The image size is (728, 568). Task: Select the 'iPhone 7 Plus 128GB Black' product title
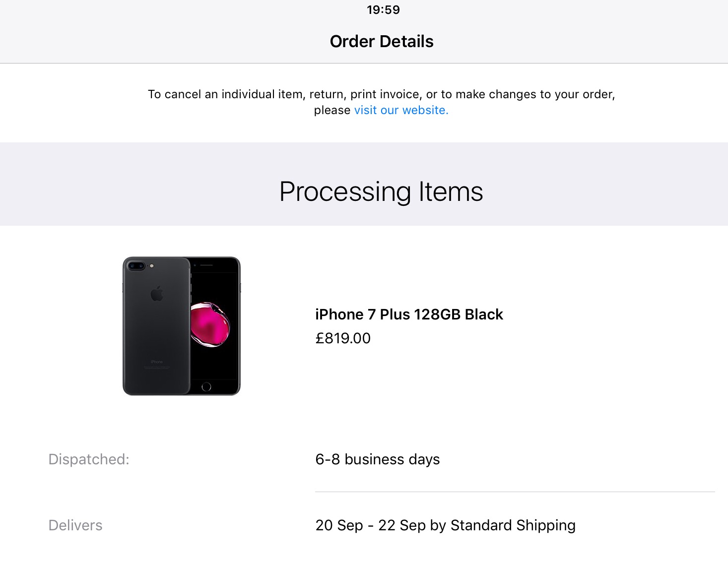pyautogui.click(x=409, y=315)
